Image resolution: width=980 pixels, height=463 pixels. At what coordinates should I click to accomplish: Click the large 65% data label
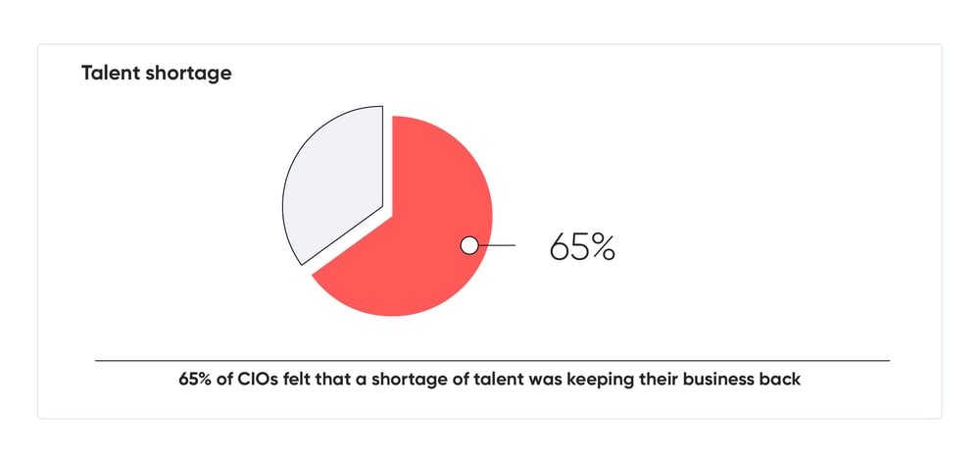coord(582,247)
